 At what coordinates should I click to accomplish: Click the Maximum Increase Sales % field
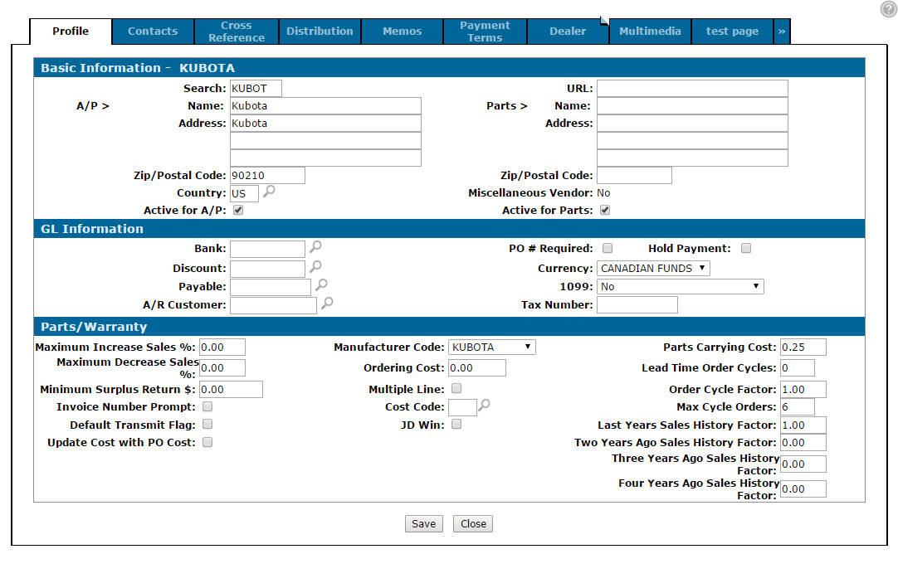[x=222, y=347]
